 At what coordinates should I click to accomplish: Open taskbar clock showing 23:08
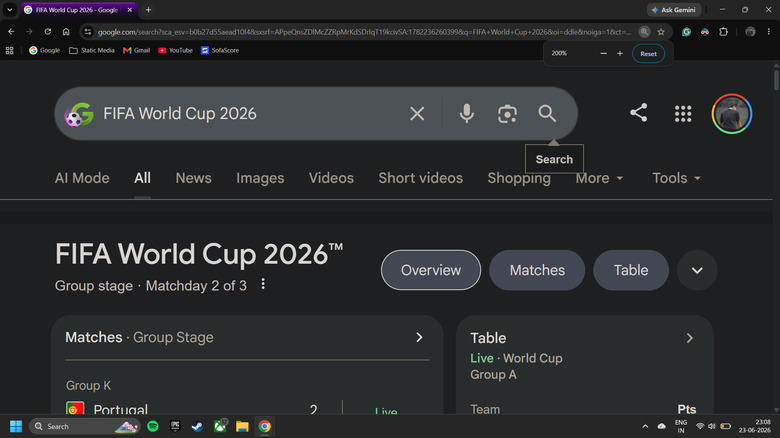pyautogui.click(x=755, y=426)
